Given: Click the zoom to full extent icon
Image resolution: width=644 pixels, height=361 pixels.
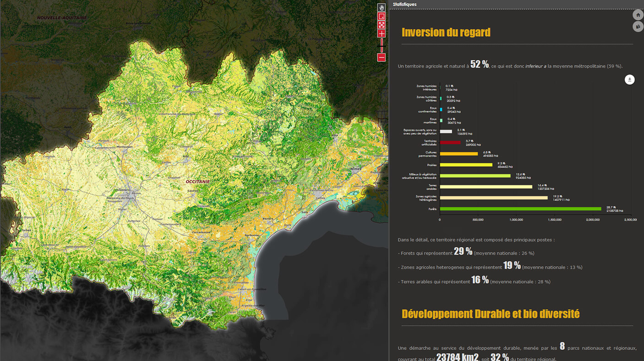Looking at the screenshot, I should pos(381,25).
